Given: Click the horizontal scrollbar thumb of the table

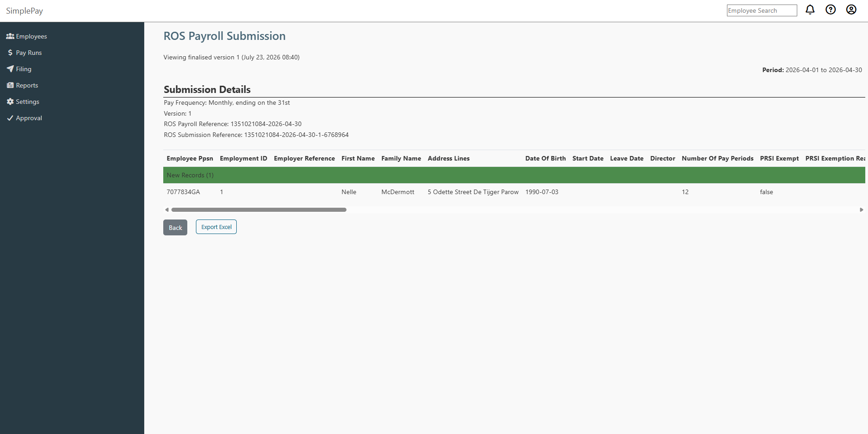Looking at the screenshot, I should pyautogui.click(x=259, y=210).
